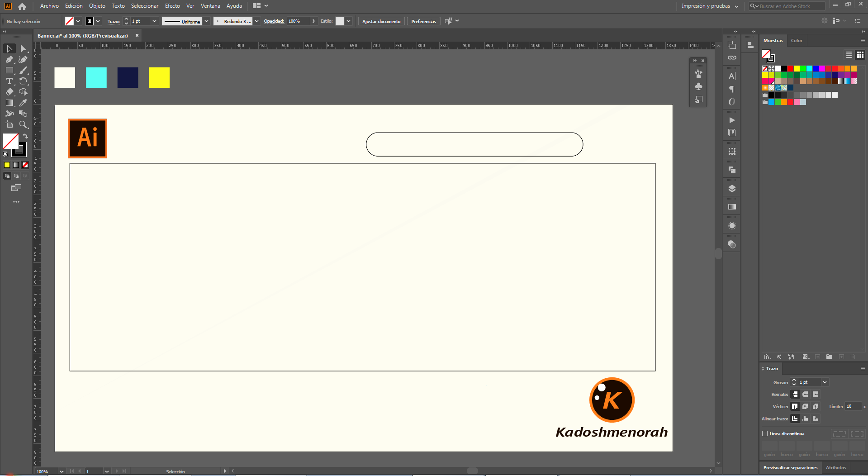This screenshot has height=476, width=868.
Task: Open the Trazo stroke weight dropdown in control bar
Action: pos(154,21)
